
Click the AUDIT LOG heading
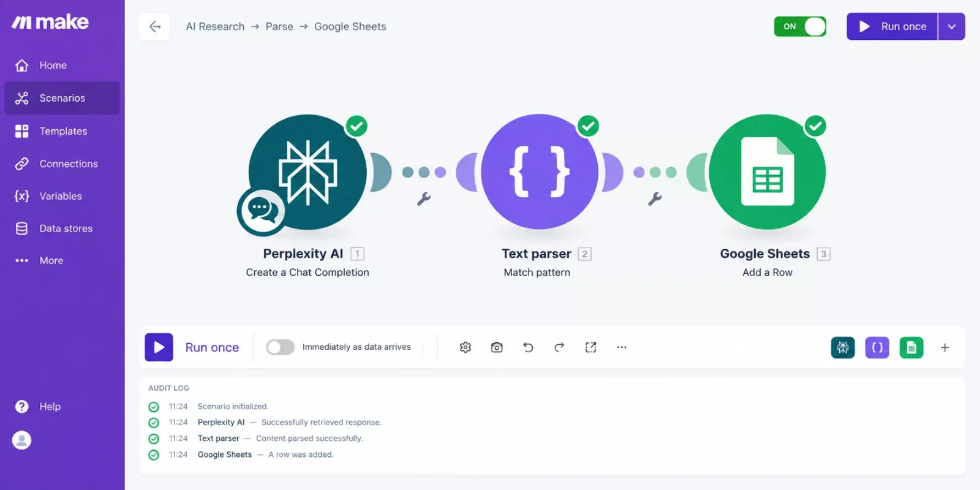click(x=168, y=388)
